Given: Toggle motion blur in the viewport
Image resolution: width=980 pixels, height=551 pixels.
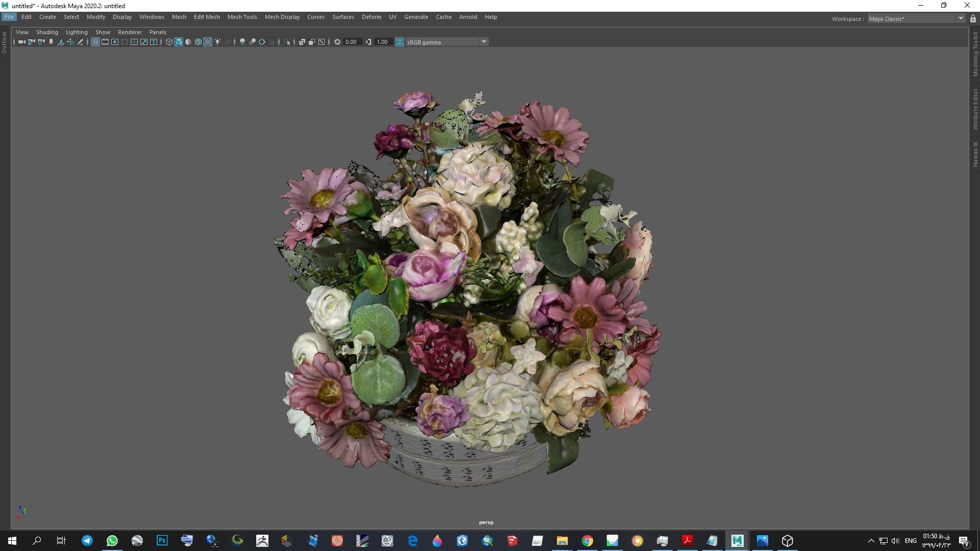Looking at the screenshot, I should [x=252, y=42].
